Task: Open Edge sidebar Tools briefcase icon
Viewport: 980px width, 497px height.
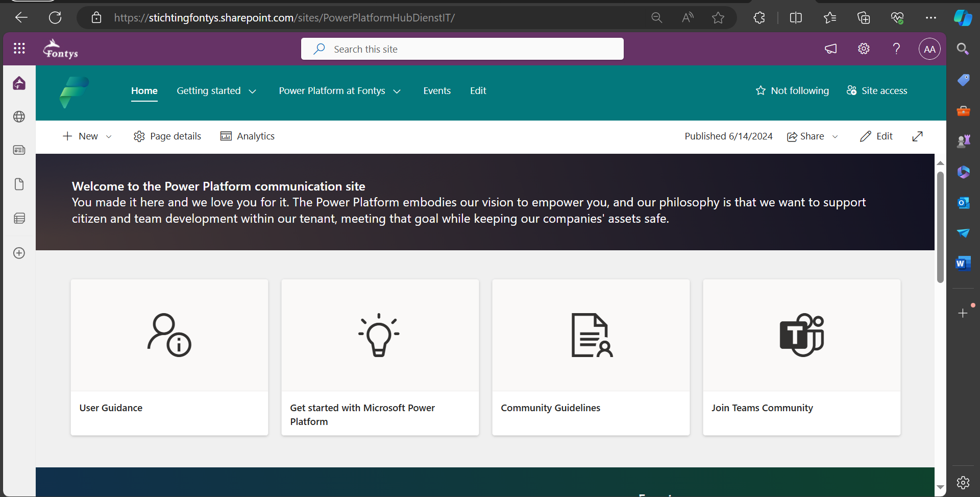Action: 963,110
